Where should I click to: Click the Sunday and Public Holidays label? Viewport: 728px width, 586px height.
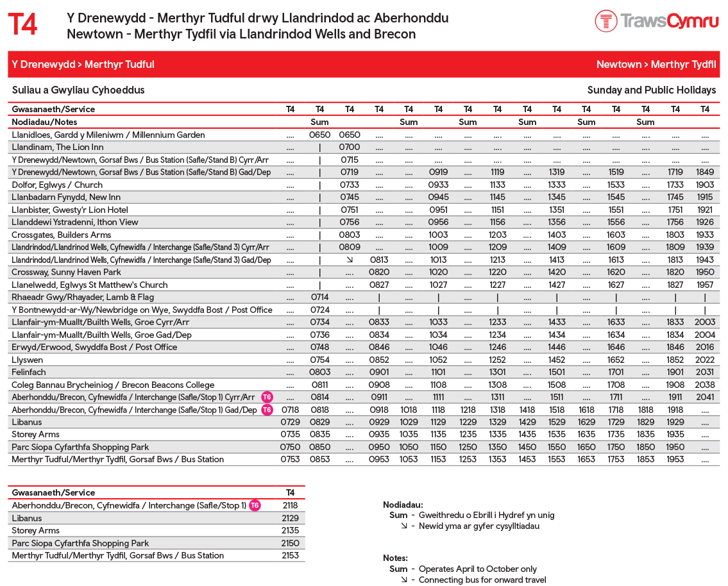651,90
